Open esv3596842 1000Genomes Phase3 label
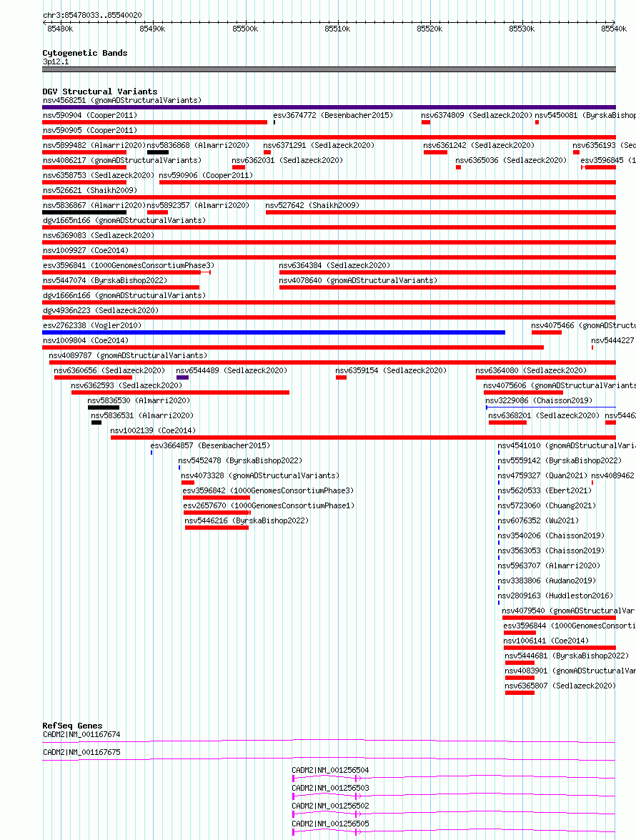 pos(268,490)
